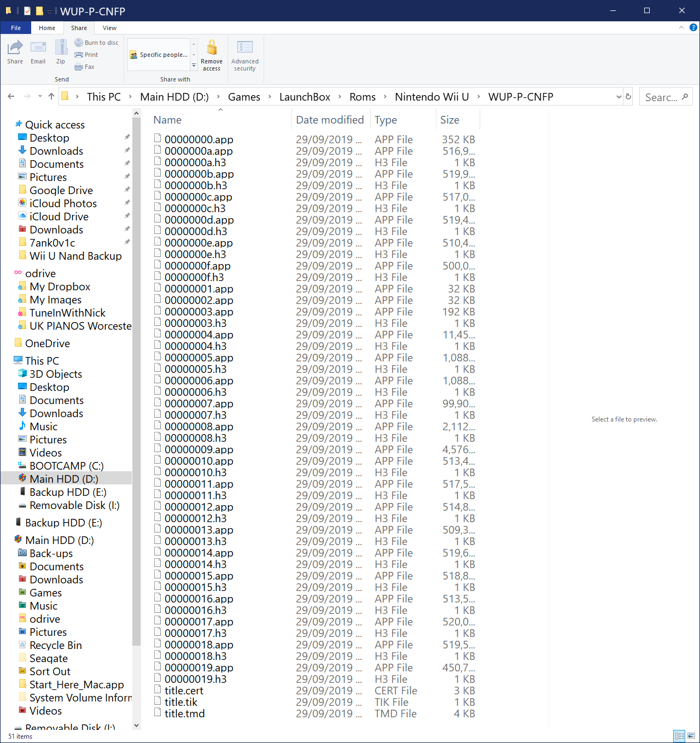Image resolution: width=700 pixels, height=743 pixels.
Task: Select Removable Disk (I:) under This PC
Action: pos(74,505)
